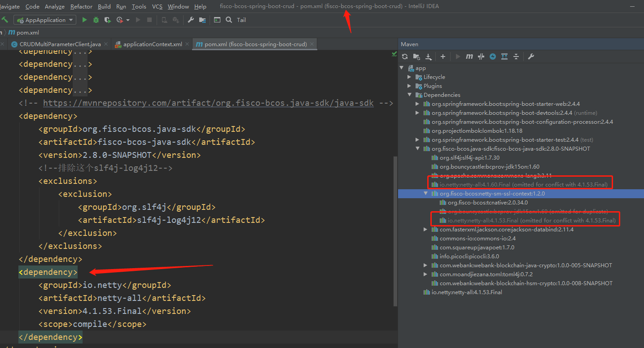644x348 pixels.
Task: Open the Window menu
Action: click(x=178, y=6)
